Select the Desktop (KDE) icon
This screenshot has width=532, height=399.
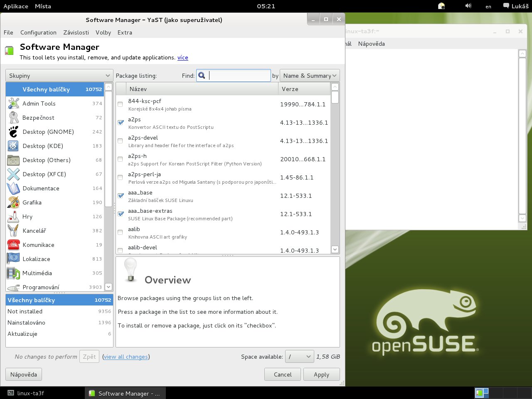13,146
